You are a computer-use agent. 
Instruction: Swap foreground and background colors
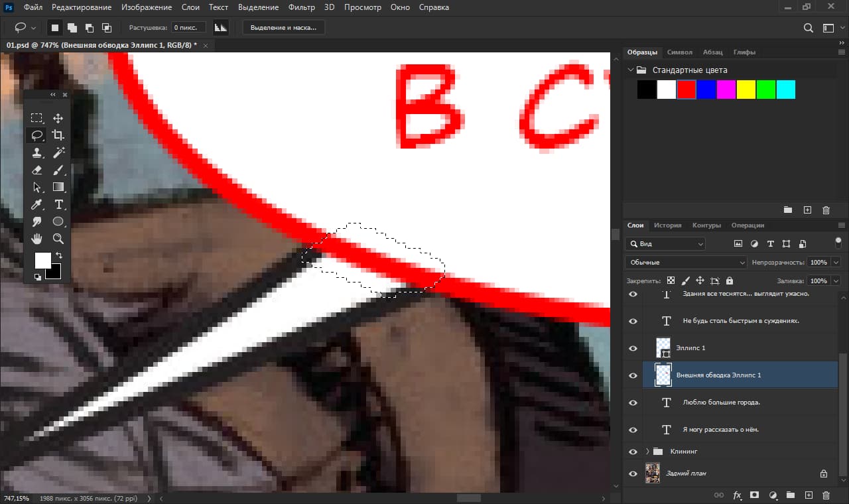pos(58,255)
